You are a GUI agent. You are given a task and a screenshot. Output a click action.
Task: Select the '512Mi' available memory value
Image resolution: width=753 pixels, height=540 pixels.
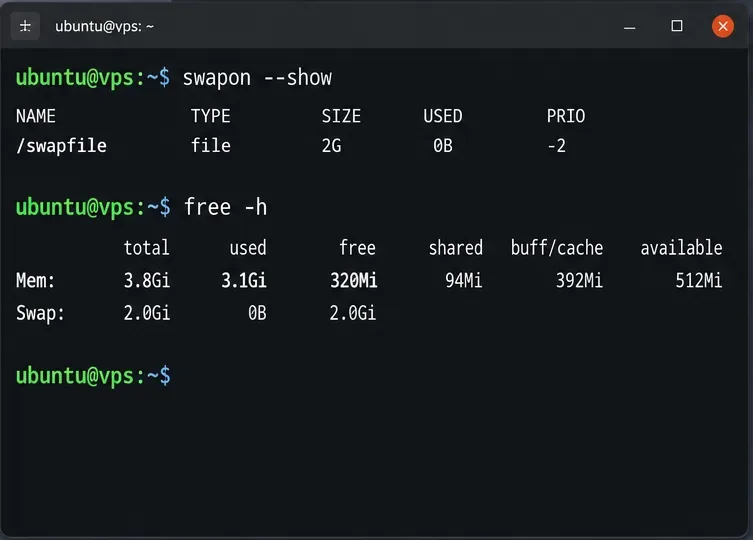pos(699,280)
